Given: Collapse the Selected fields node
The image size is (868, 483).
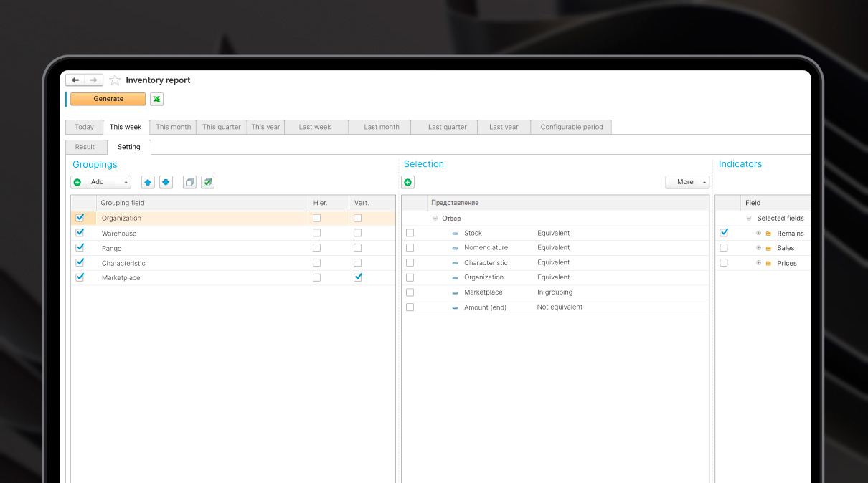Looking at the screenshot, I should click(749, 218).
